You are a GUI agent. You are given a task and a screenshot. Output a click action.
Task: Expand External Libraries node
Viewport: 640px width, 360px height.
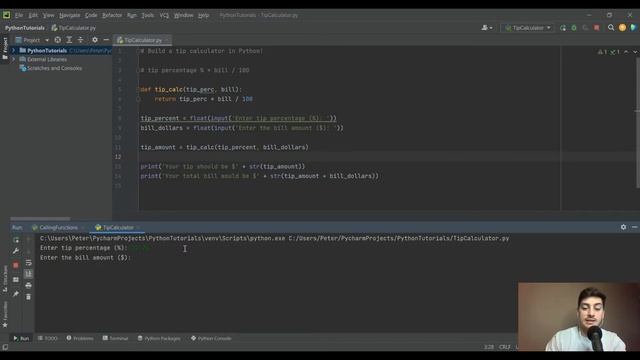(13, 60)
